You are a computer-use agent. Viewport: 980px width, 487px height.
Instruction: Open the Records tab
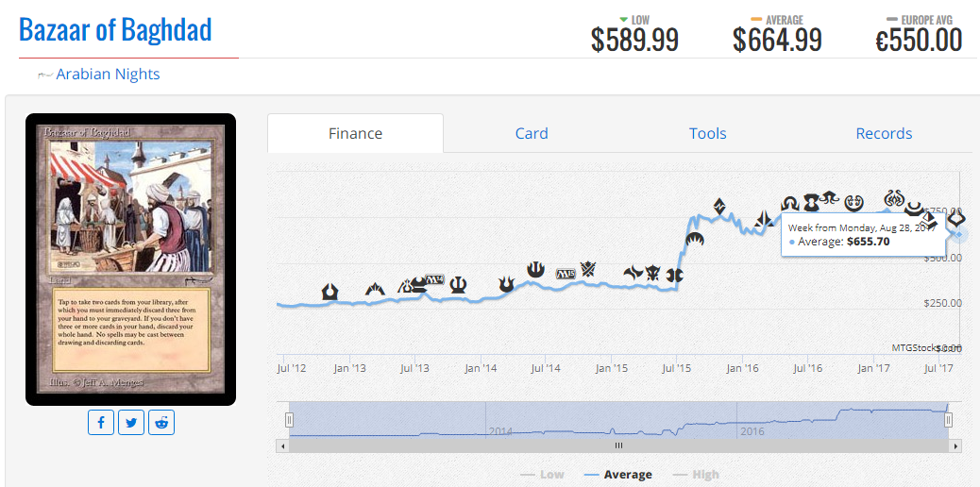[884, 133]
